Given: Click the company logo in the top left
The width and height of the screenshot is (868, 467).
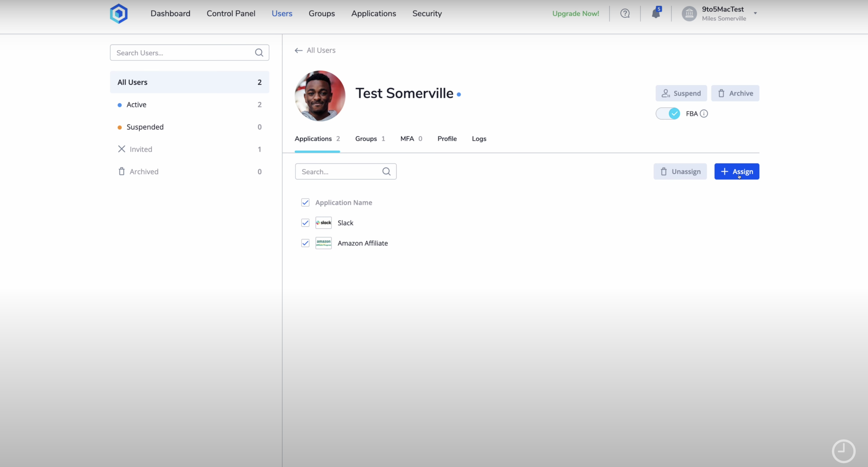Looking at the screenshot, I should coord(118,14).
